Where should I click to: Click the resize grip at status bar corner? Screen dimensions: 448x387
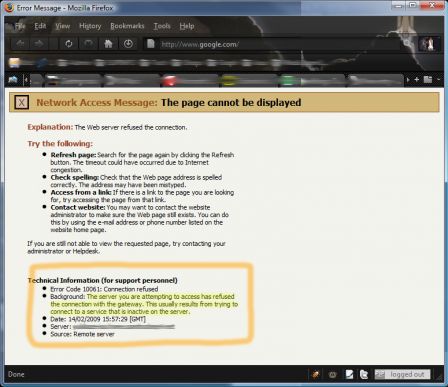[x=440, y=378]
